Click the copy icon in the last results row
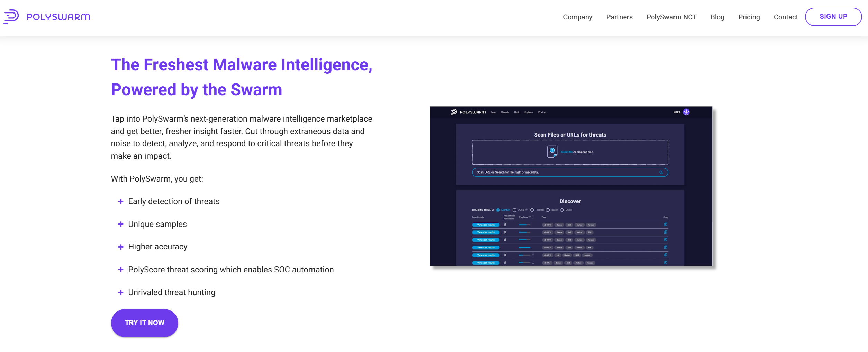This screenshot has height=352, width=868. pos(666,263)
